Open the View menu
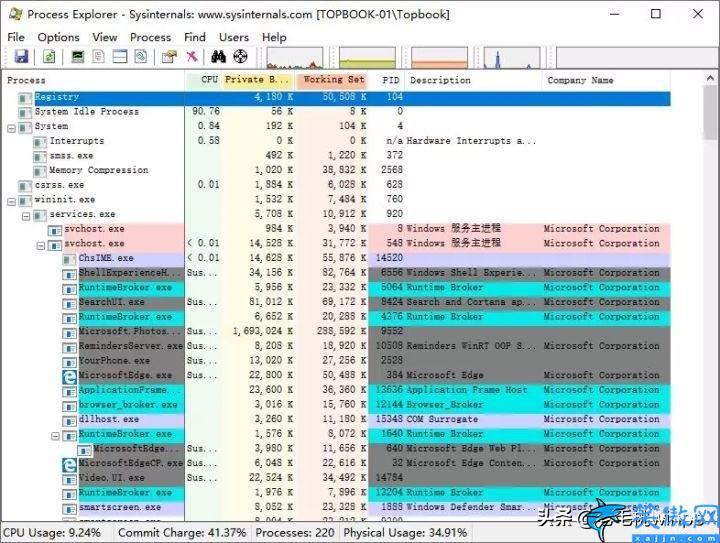 (105, 37)
